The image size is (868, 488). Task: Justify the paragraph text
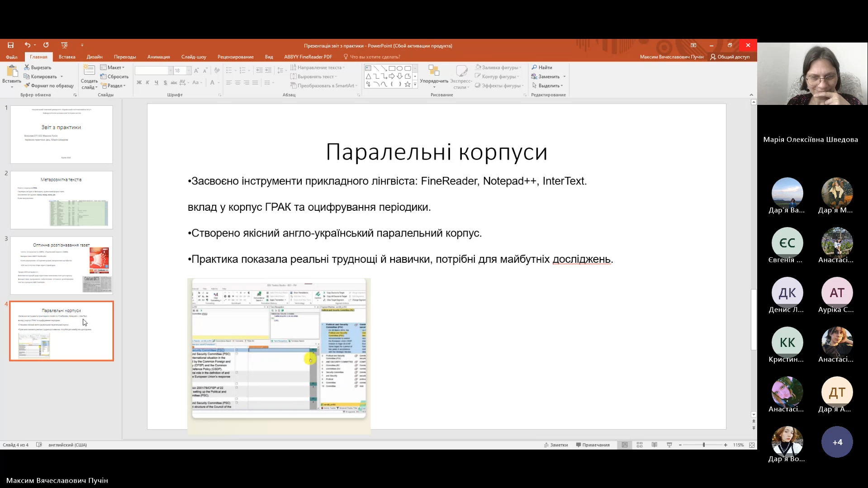pyautogui.click(x=255, y=83)
